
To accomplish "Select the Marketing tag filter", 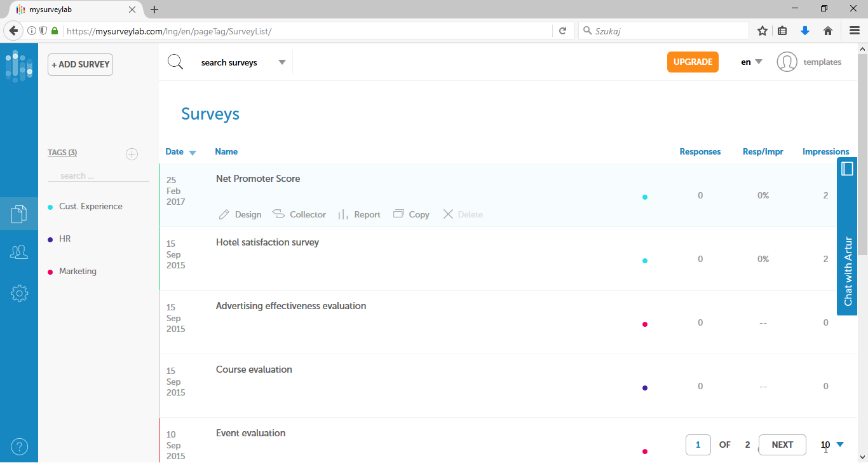I will point(78,271).
